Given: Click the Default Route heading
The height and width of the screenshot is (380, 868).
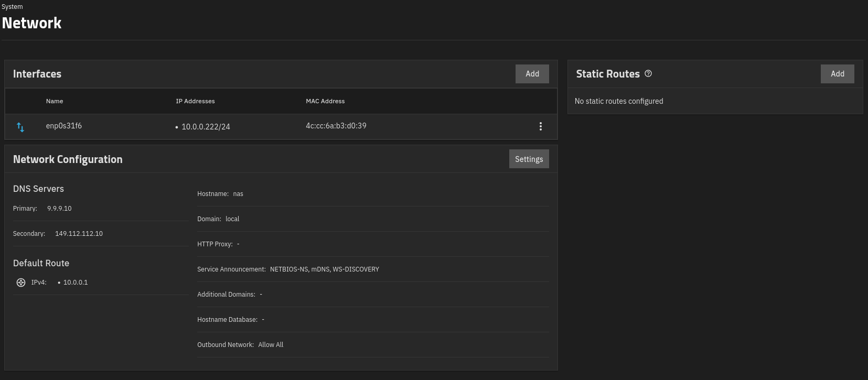Looking at the screenshot, I should pos(41,263).
